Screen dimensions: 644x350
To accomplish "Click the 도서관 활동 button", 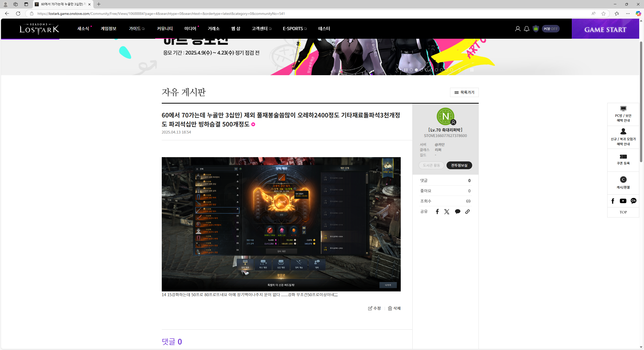I will [431, 165].
